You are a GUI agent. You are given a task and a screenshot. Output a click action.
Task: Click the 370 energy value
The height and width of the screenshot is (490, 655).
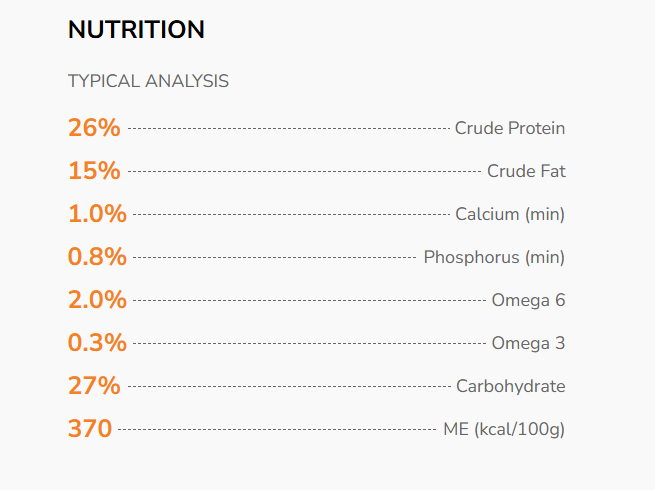(x=90, y=429)
